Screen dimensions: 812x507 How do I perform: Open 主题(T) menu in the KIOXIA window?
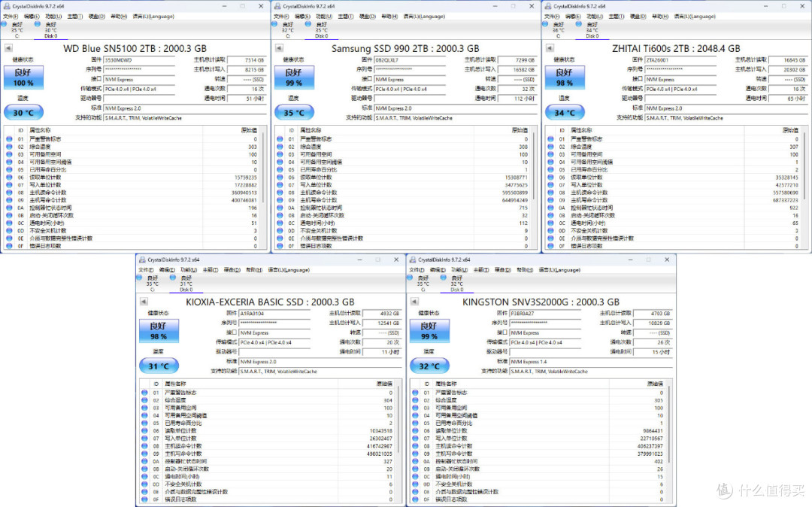[211, 270]
